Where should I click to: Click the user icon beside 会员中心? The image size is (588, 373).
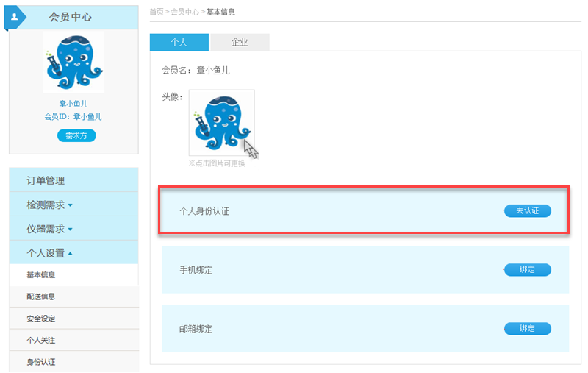[x=13, y=15]
